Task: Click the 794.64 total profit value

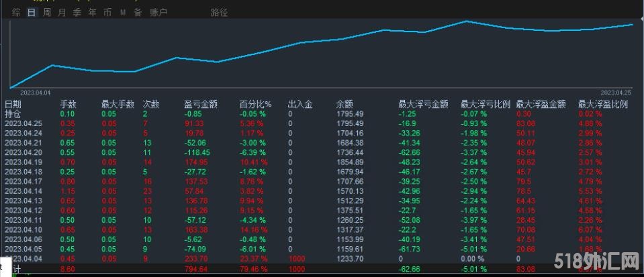Action: pos(195,269)
